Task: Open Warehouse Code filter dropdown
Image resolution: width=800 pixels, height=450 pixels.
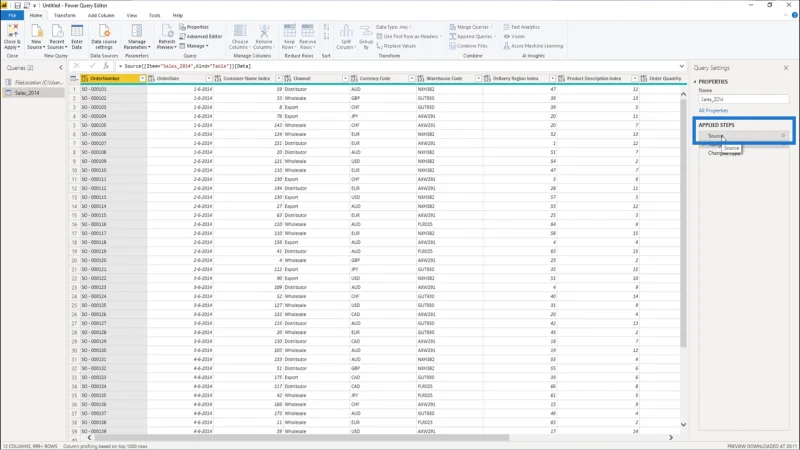Action: [x=479, y=79]
